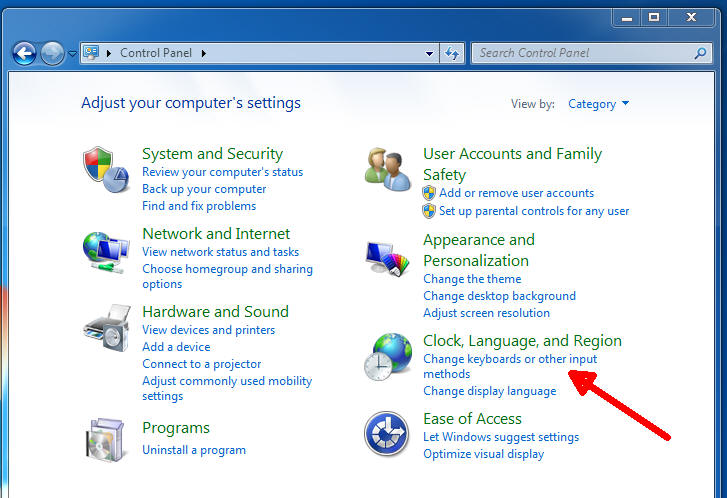Screen dimensions: 727x498
Task: Click the Refresh button beside address bar
Action: (x=453, y=53)
